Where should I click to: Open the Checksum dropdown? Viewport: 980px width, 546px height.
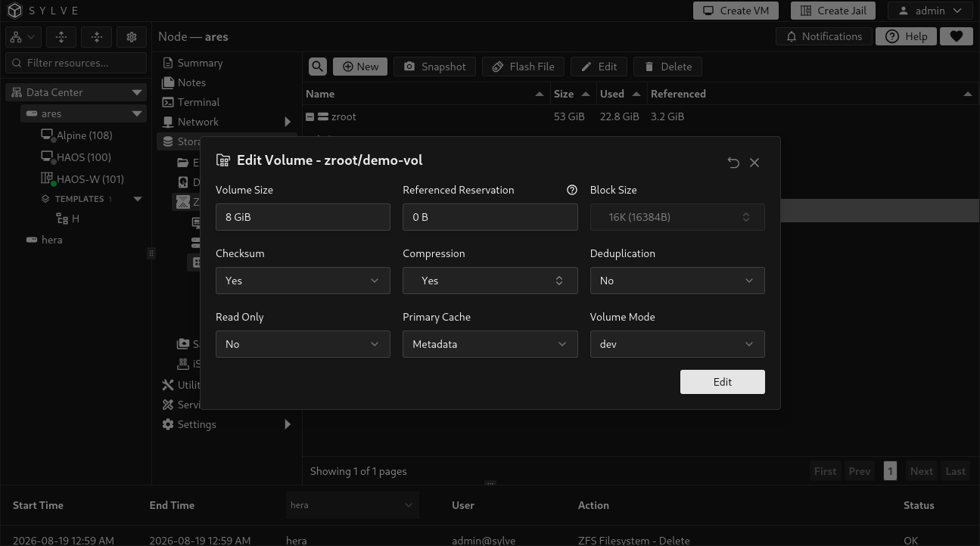click(303, 281)
